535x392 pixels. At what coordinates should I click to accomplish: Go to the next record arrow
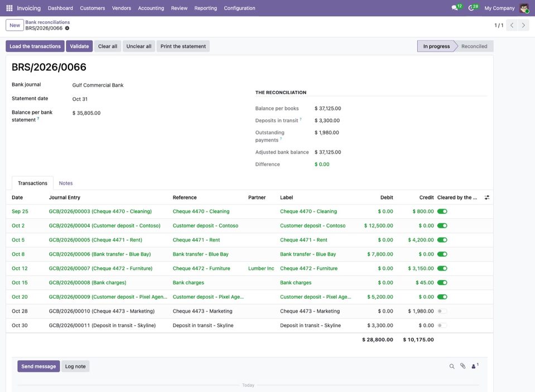coord(523,25)
